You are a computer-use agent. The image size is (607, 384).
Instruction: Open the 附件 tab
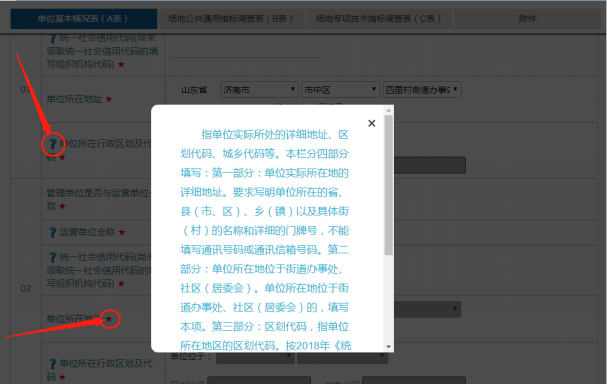pos(527,19)
